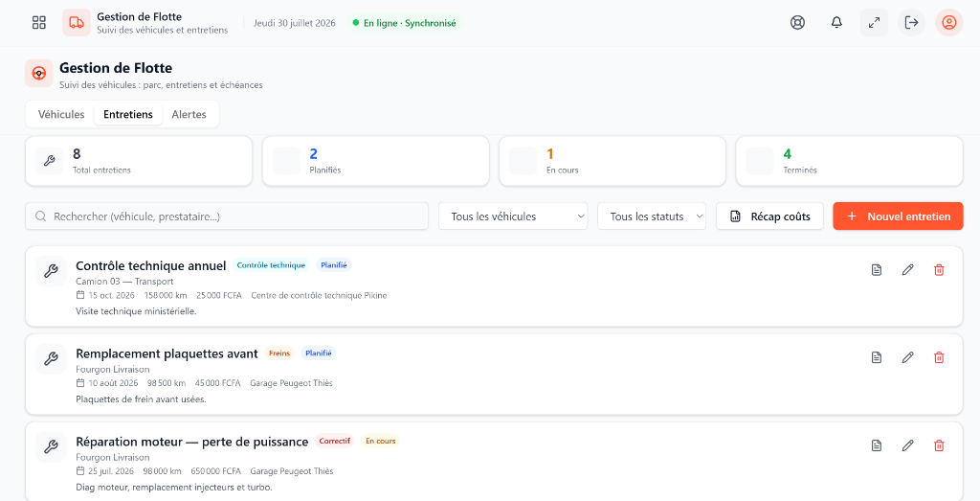Click En cours badge on Réparation moteur
The height and width of the screenshot is (501, 980).
click(381, 441)
